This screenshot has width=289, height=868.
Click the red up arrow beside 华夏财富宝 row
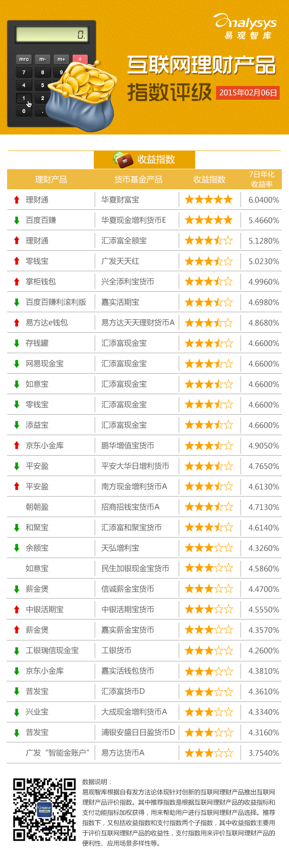(x=16, y=200)
